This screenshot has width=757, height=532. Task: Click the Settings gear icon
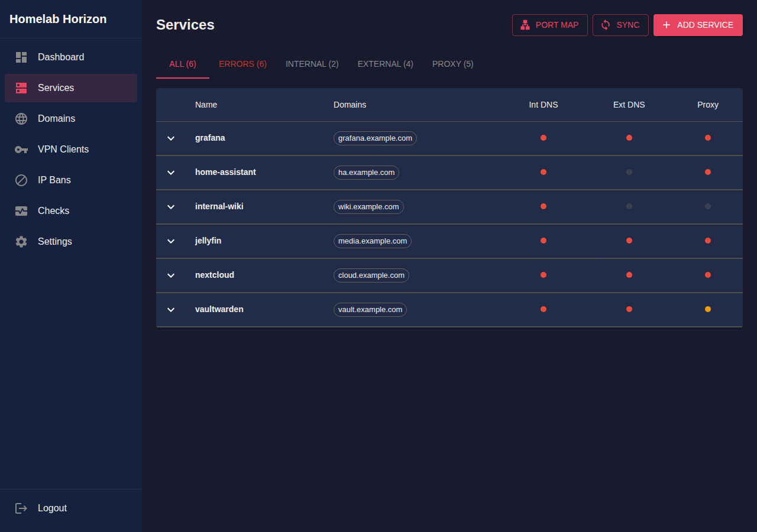click(x=21, y=242)
